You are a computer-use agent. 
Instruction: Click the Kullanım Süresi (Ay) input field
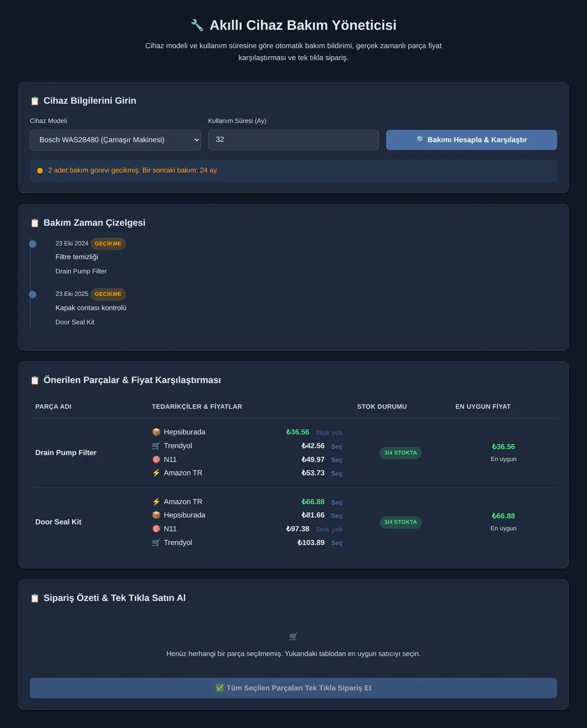click(x=293, y=140)
